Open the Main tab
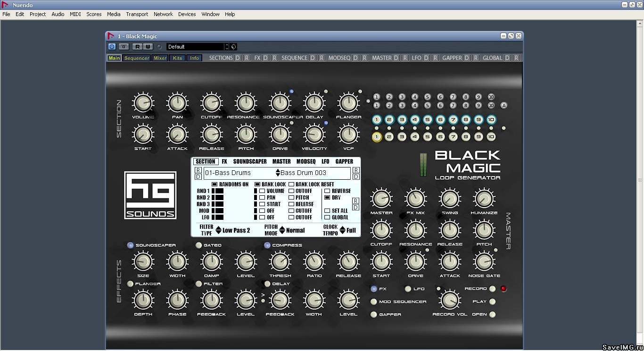The width and height of the screenshot is (644, 351). pos(114,58)
